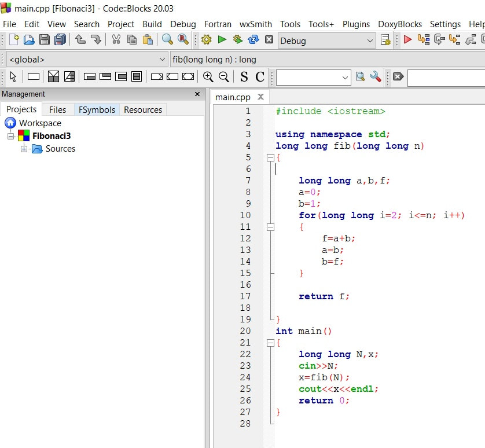
Task: Click the Redo arrow icon
Action: point(96,39)
